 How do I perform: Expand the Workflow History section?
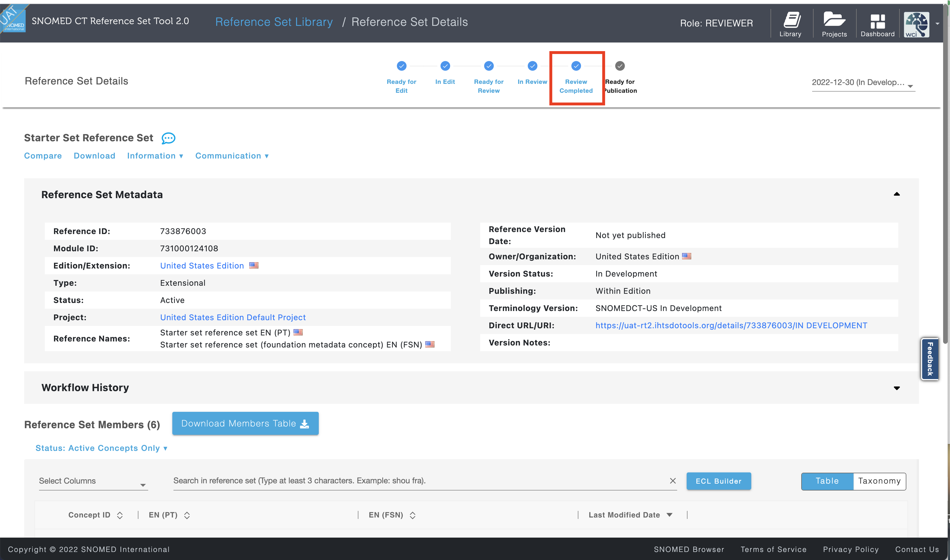(896, 388)
